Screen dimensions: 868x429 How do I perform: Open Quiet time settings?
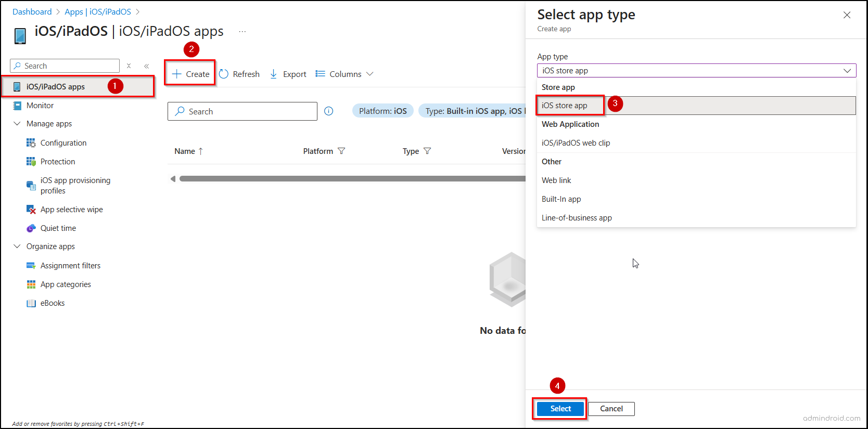coord(58,228)
